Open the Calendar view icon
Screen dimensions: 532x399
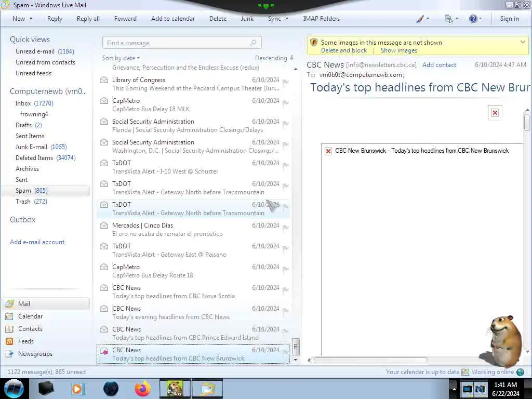pos(9,316)
